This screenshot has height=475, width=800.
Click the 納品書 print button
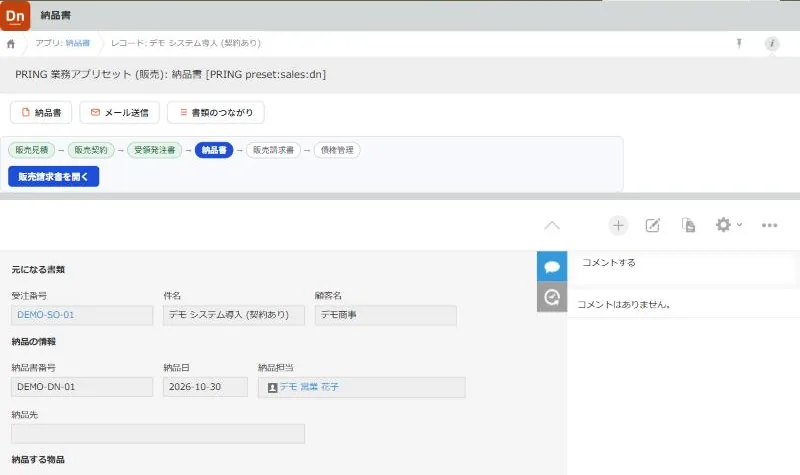[41, 112]
